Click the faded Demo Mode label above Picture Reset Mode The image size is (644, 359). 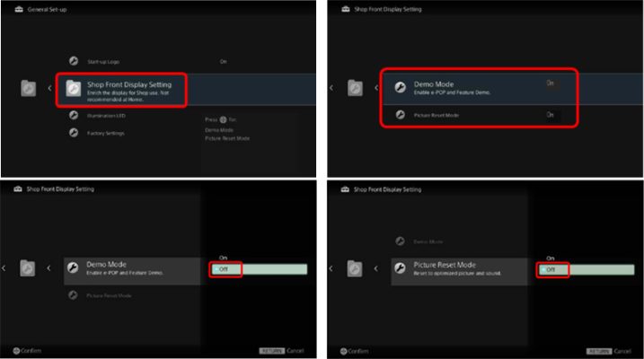point(428,241)
